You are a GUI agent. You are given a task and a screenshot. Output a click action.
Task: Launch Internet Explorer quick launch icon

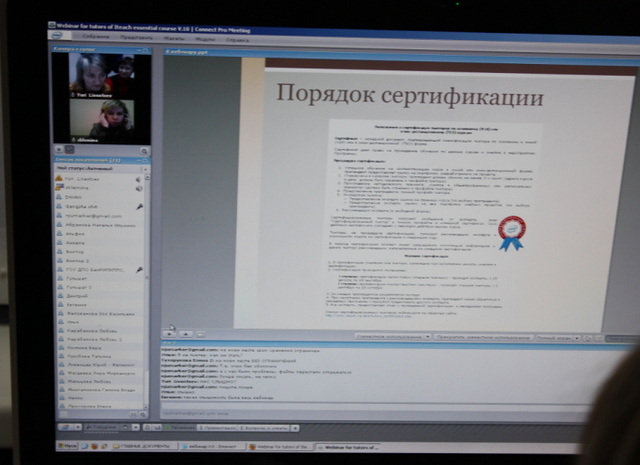tap(85, 446)
